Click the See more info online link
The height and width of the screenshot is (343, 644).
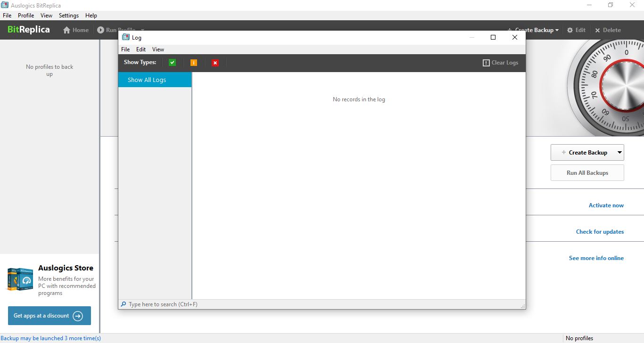pyautogui.click(x=596, y=258)
